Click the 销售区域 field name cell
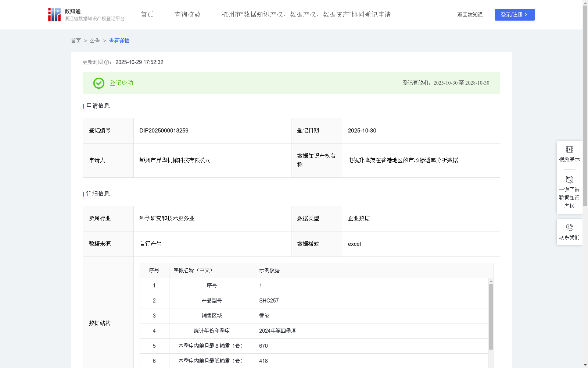Screen dimensions: 588x368 point(212,316)
